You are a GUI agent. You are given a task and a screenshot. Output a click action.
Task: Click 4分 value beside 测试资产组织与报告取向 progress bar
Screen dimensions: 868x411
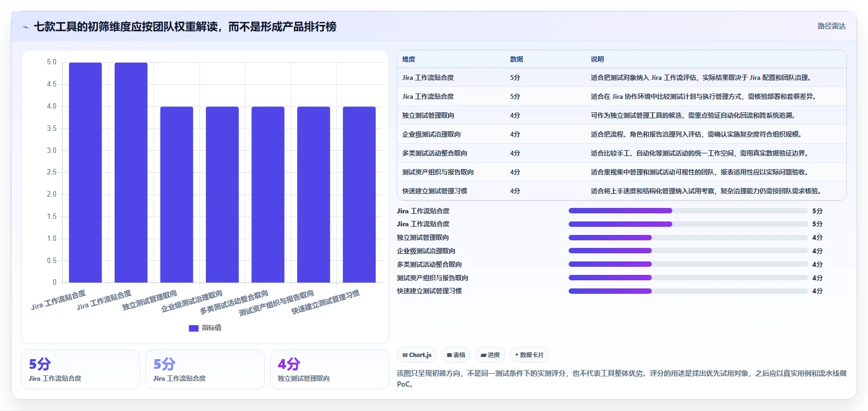(x=817, y=278)
